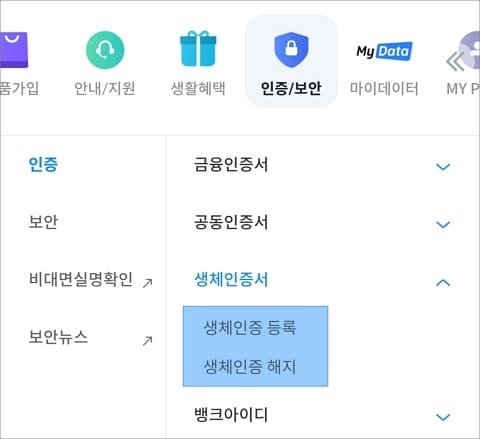Open external link arrow beside 보안뉴스

(x=147, y=341)
